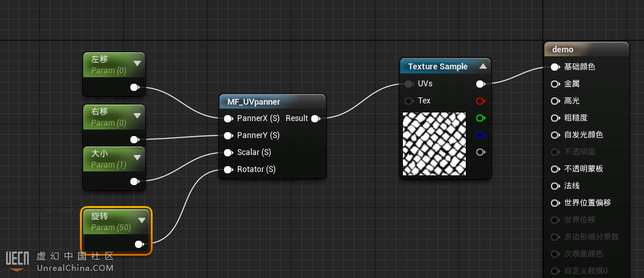Click the alpha output pin on Texture Sample
This screenshot has width=644, height=278.
click(480, 152)
